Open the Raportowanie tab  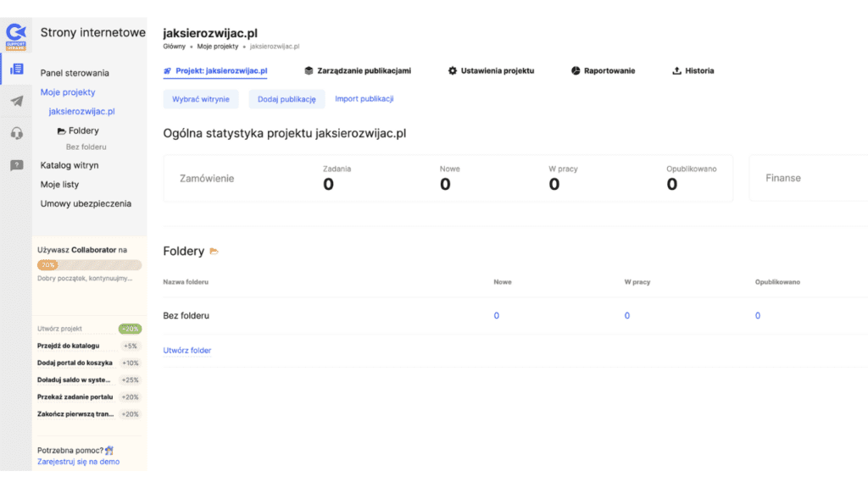603,71
